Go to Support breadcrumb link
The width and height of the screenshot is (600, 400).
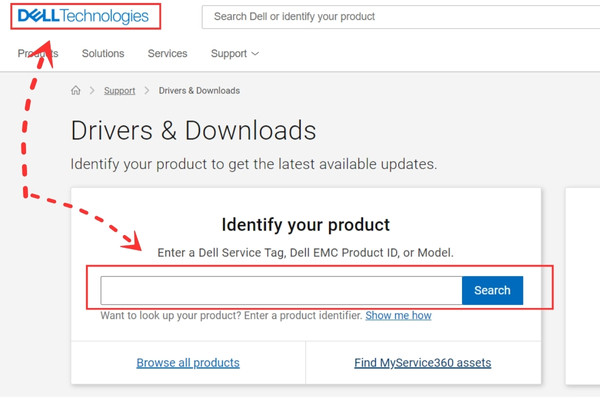click(x=119, y=91)
